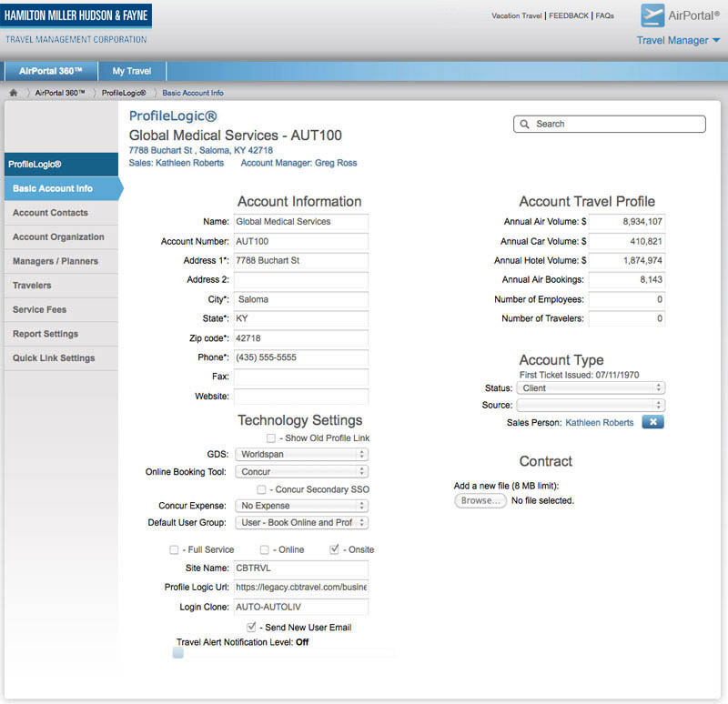Check the Full Service checkbox
This screenshot has width=728, height=704.
tap(174, 550)
